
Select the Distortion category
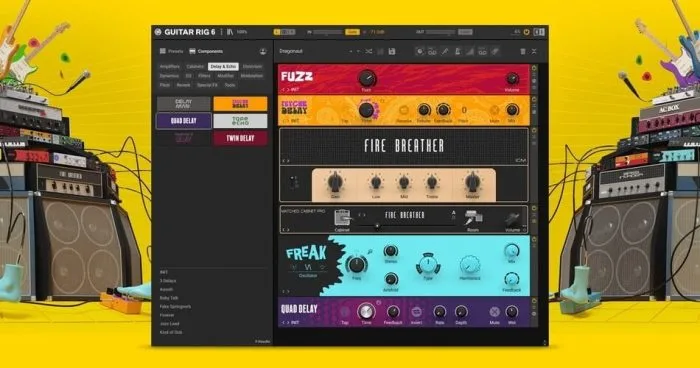coord(252,67)
